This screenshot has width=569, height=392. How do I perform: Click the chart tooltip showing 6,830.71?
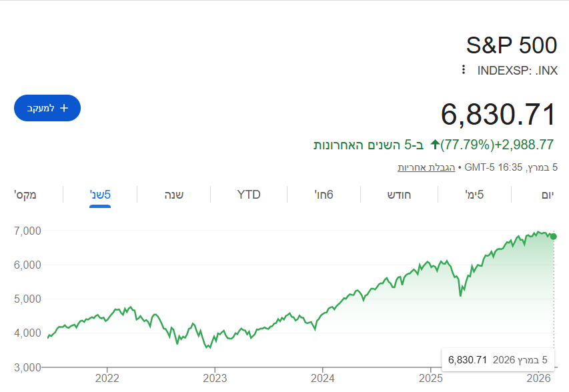tap(498, 360)
